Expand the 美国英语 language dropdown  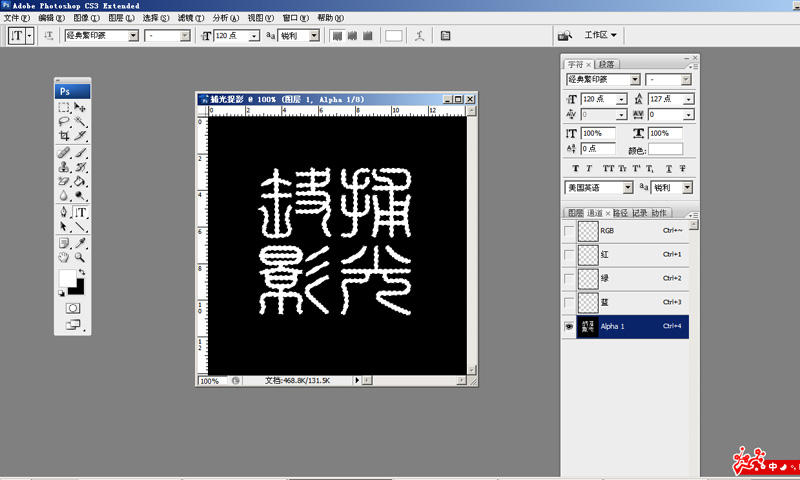pos(628,187)
